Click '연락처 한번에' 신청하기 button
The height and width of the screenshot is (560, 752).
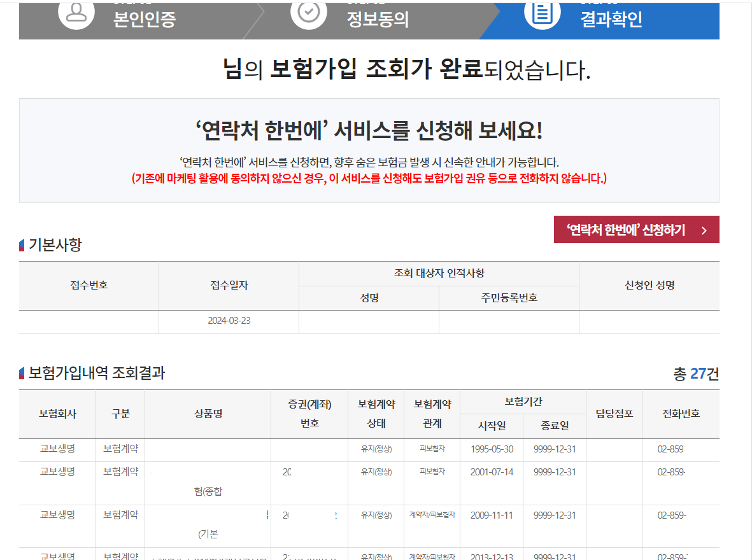tap(636, 230)
